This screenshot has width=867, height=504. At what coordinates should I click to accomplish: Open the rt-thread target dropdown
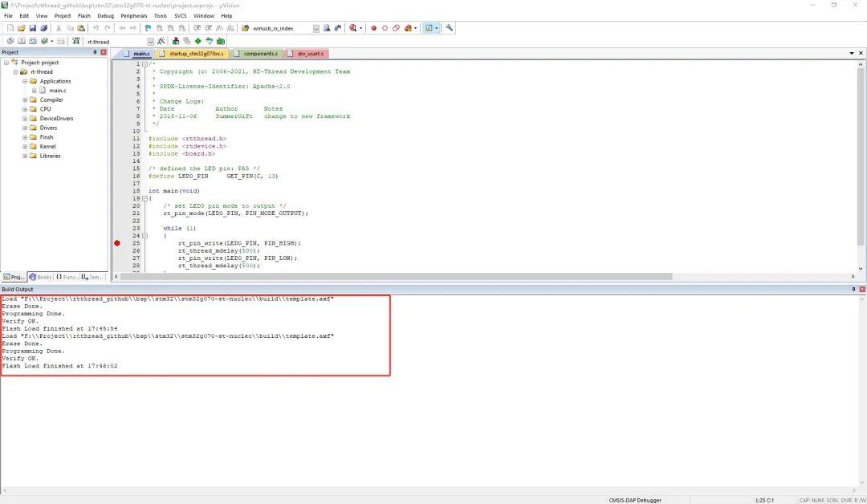click(150, 42)
